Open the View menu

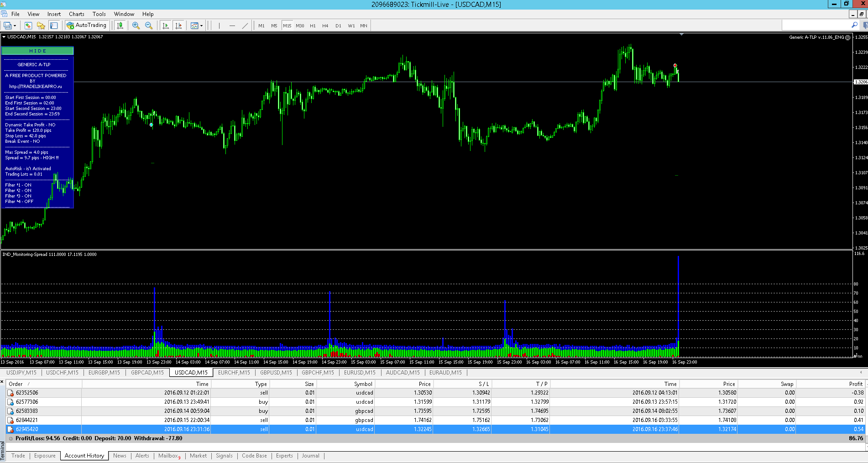pyautogui.click(x=33, y=14)
